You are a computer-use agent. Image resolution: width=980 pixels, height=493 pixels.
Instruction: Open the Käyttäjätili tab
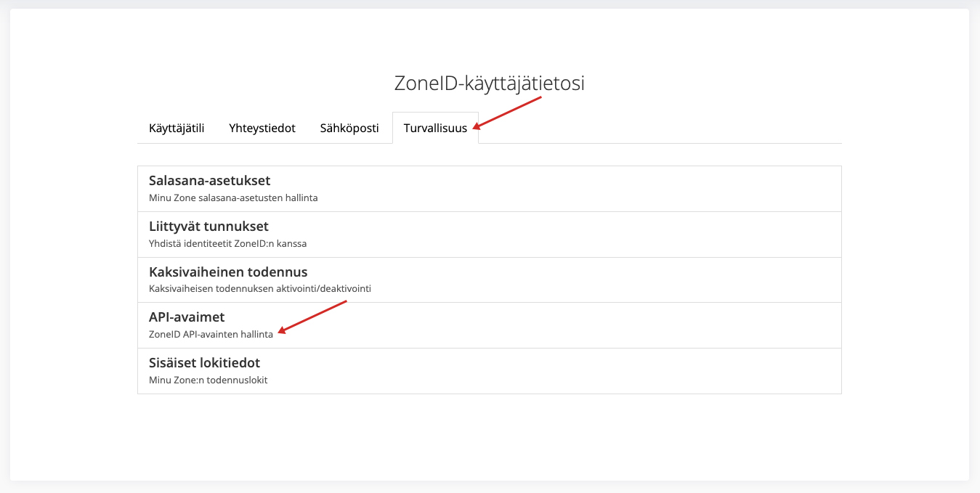tap(177, 128)
